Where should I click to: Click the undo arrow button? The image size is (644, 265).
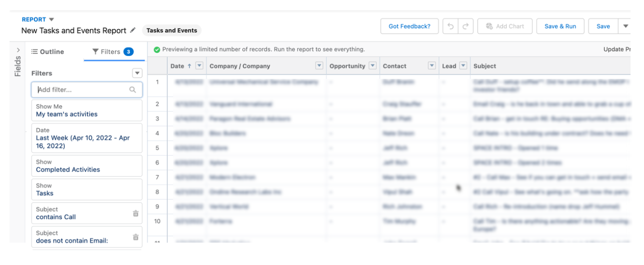(x=450, y=26)
